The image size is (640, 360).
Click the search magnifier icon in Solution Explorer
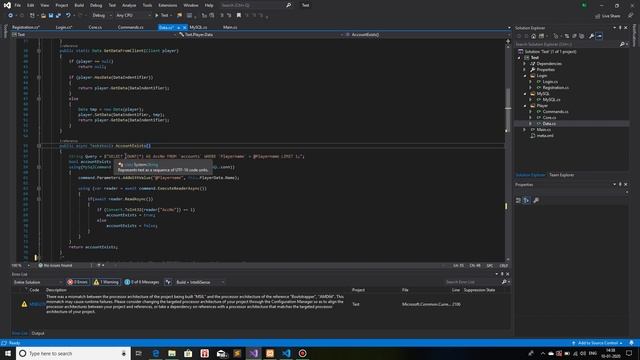pos(622,44)
